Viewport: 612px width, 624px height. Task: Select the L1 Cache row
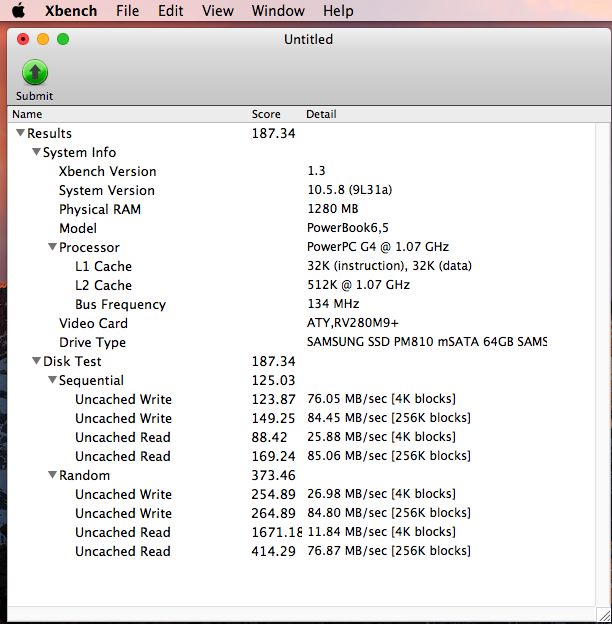pyautogui.click(x=301, y=266)
